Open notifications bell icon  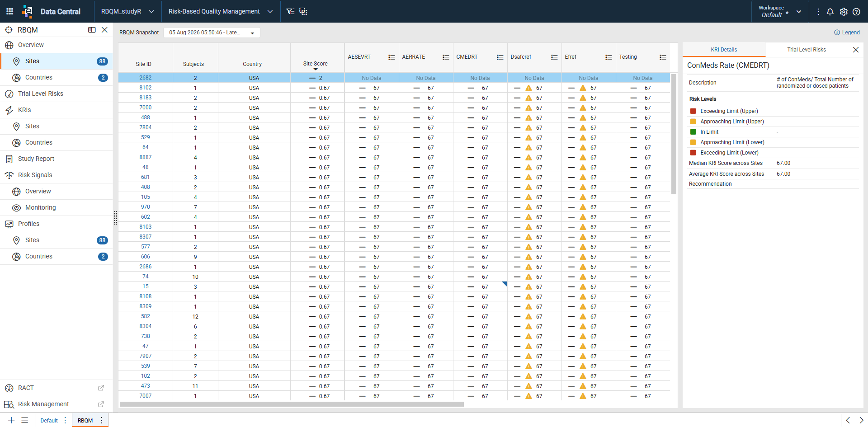click(x=830, y=12)
